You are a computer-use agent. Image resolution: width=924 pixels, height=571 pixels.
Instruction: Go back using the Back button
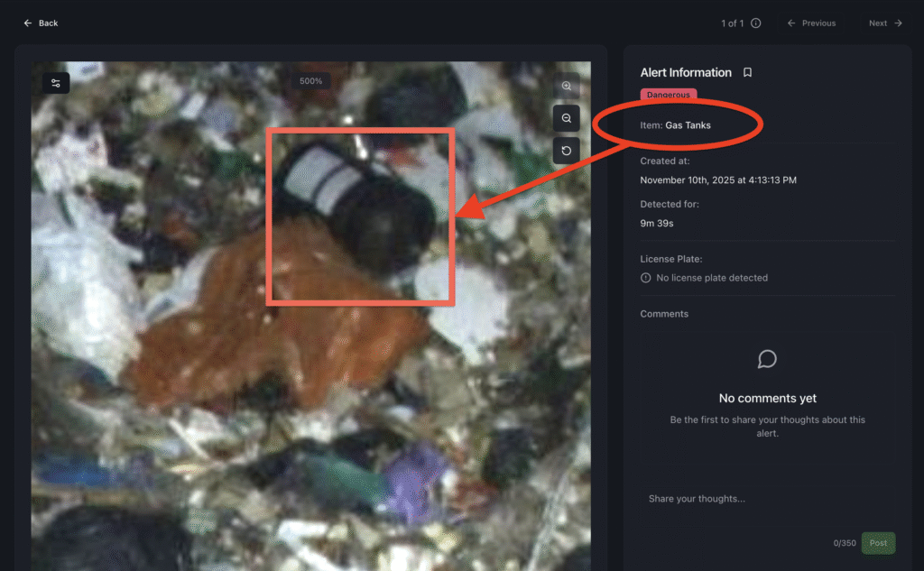coord(41,23)
